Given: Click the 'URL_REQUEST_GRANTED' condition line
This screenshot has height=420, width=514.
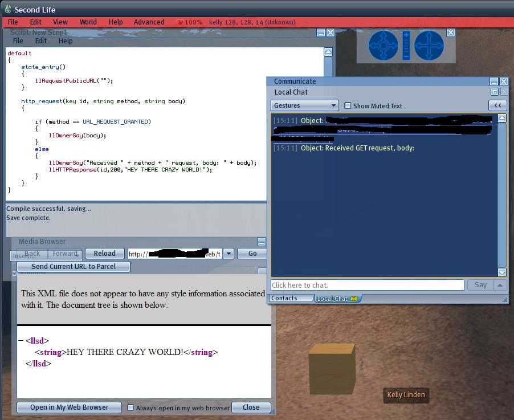Looking at the screenshot, I should [93, 121].
